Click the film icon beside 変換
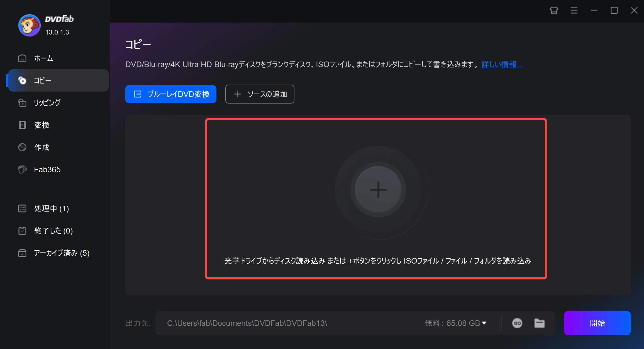 22,125
